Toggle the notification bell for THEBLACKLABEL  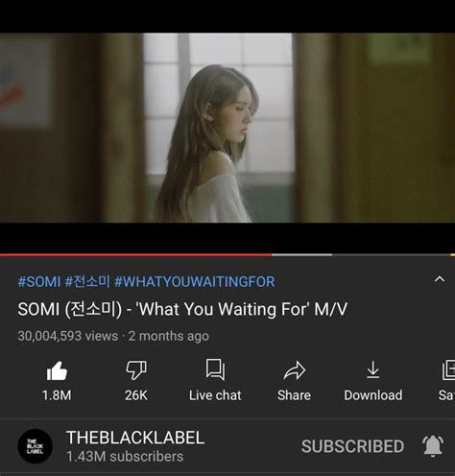coord(433,446)
